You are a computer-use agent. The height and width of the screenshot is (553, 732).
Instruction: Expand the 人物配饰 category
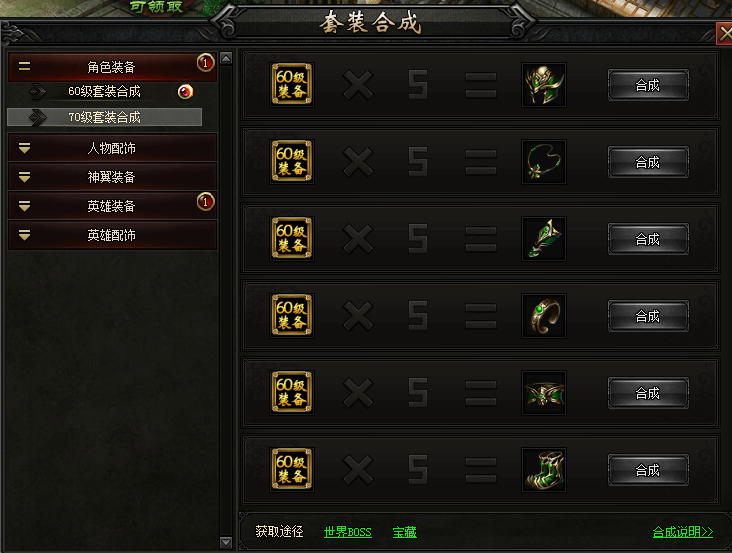112,148
